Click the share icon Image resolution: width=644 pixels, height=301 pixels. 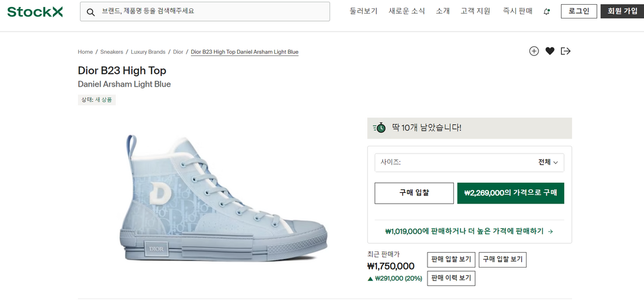[566, 51]
